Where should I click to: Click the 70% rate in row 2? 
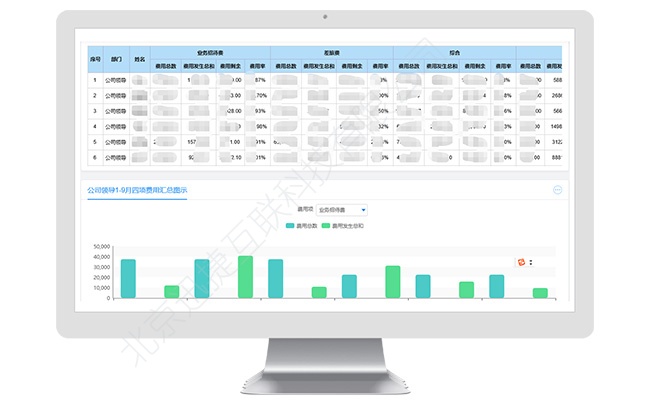[261, 95]
